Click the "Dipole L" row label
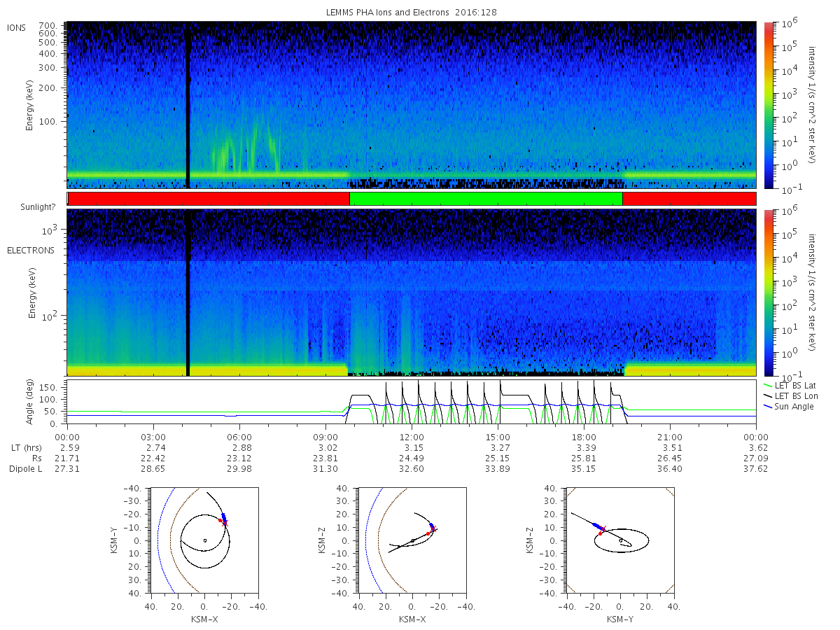Screen dimensions: 840x630 (x=26, y=468)
